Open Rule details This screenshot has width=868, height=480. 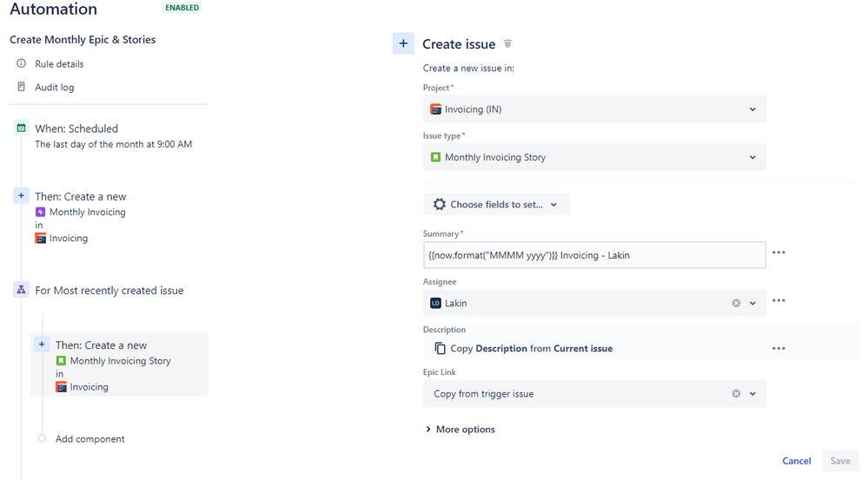pyautogui.click(x=59, y=64)
